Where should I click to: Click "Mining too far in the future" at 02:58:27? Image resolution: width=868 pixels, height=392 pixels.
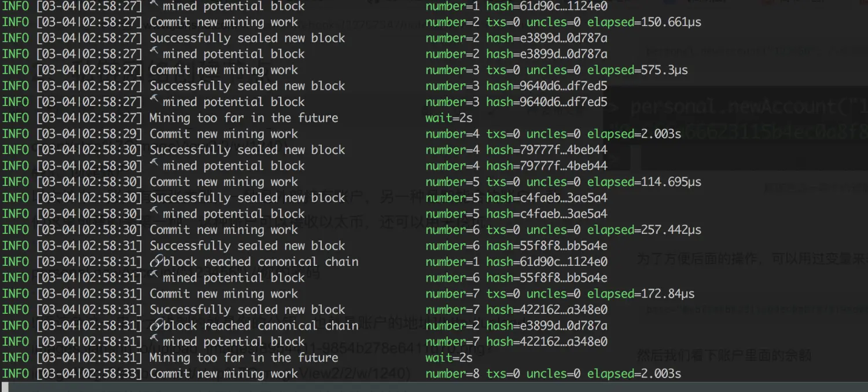tap(244, 118)
